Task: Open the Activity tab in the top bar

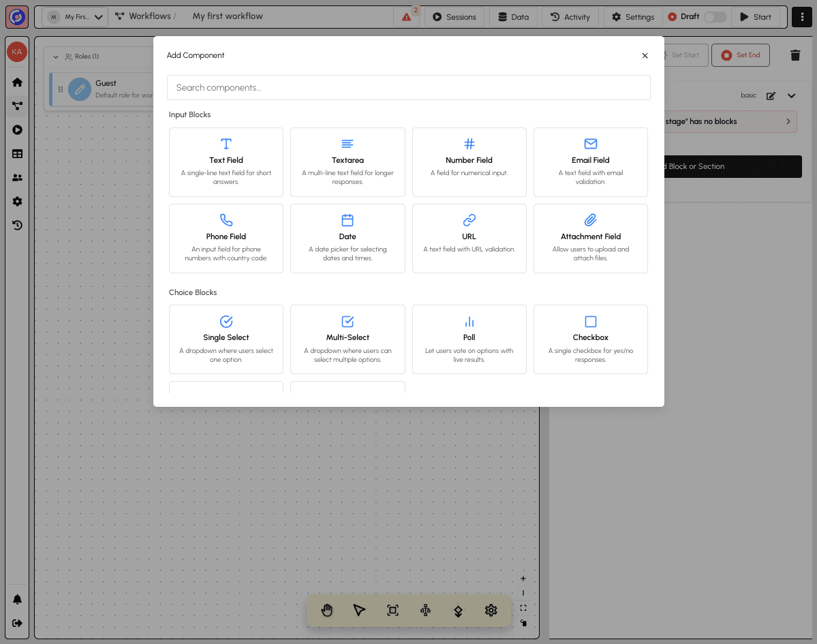Action: 570,16
